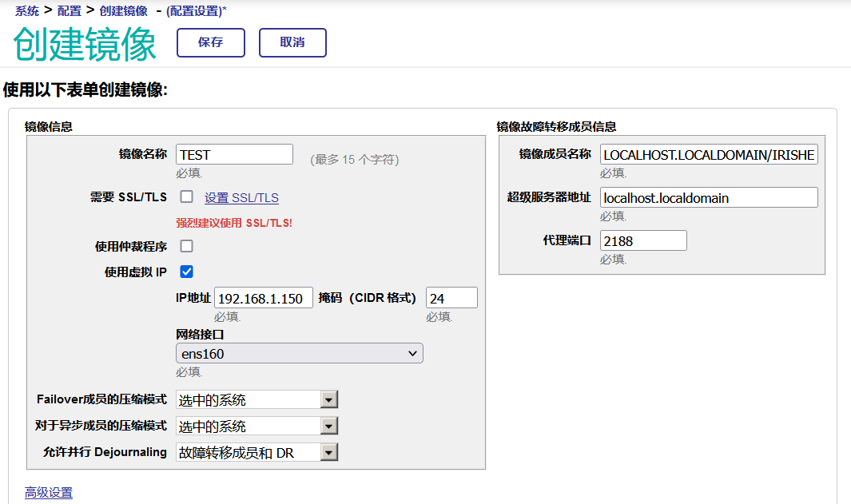The image size is (851, 504).
Task: Click the 掩码 CIDR input field
Action: (451, 299)
